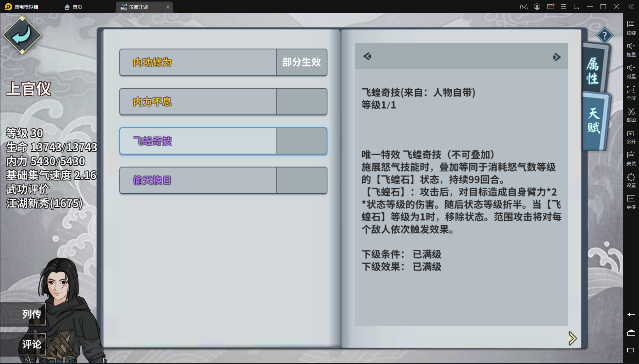Switch to 首页 home tab
The height and width of the screenshot is (364, 639).
tap(74, 7)
